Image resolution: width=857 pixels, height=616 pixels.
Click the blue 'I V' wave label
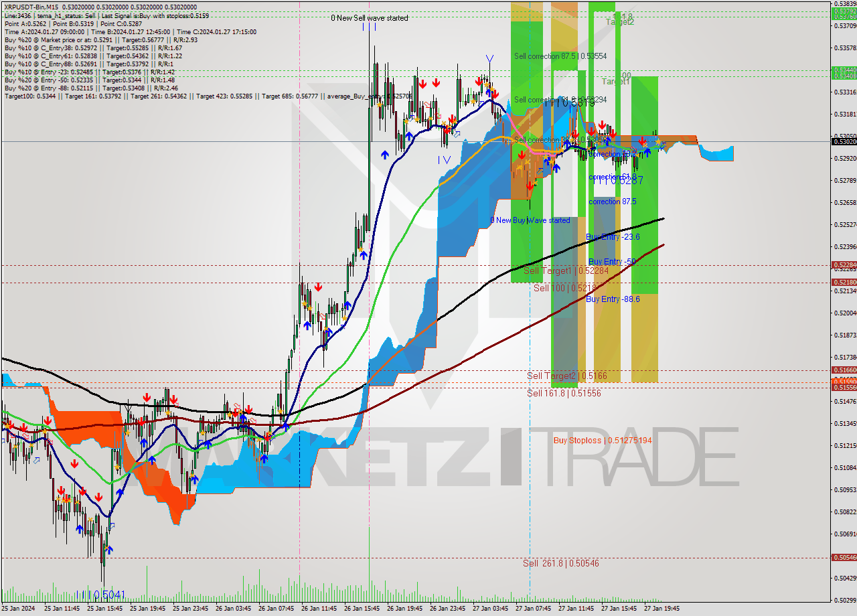pyautogui.click(x=445, y=160)
